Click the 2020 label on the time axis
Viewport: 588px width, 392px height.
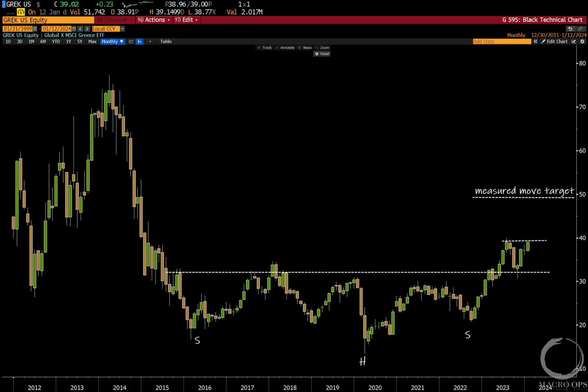(375, 387)
